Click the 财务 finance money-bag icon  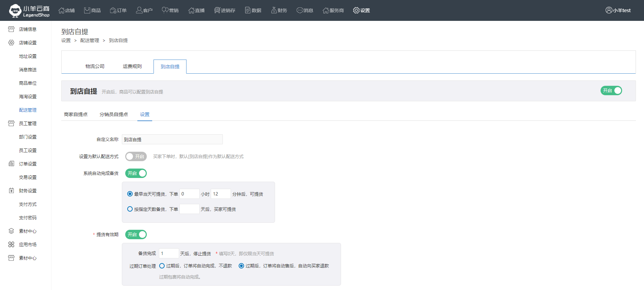click(274, 10)
